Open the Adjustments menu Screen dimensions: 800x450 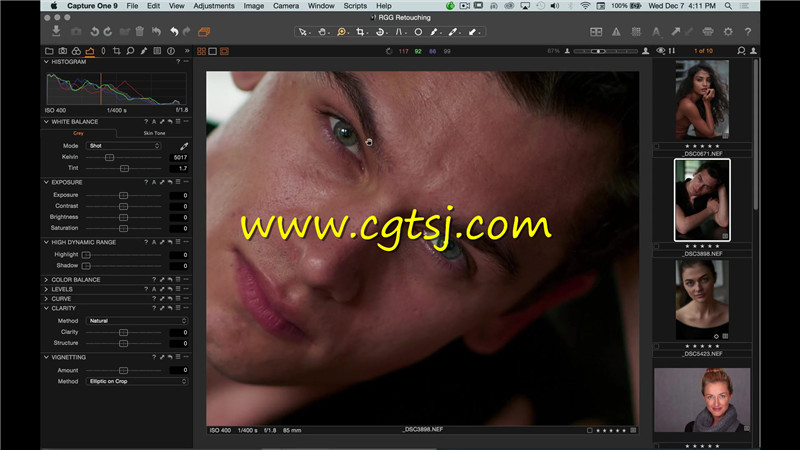[214, 6]
